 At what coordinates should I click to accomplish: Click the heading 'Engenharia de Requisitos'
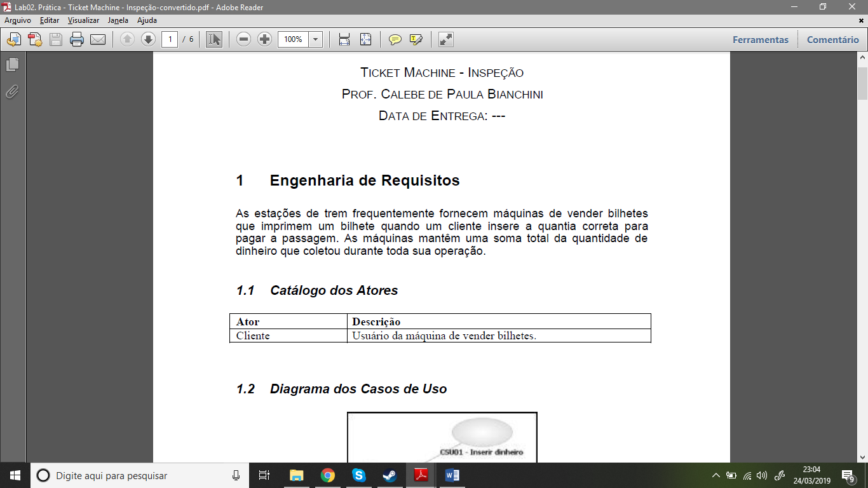[365, 180]
